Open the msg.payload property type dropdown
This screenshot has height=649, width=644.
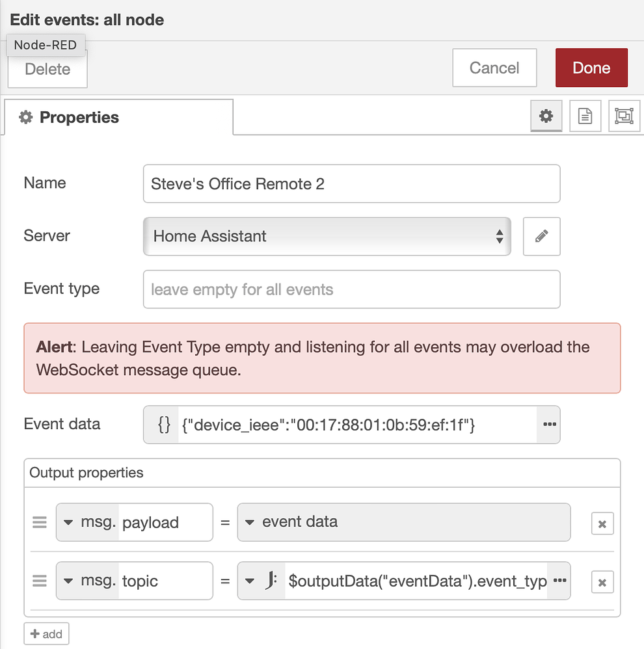click(69, 522)
